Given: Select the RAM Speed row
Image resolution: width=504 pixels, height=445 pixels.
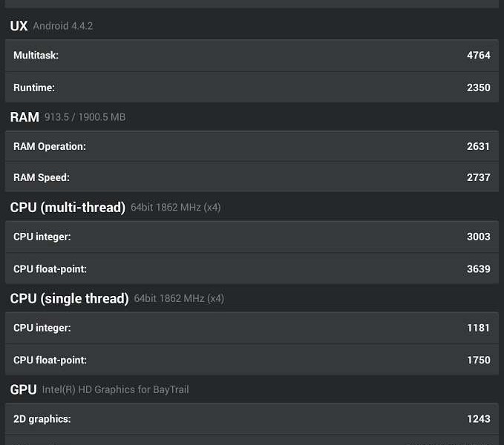Looking at the screenshot, I should 252,178.
